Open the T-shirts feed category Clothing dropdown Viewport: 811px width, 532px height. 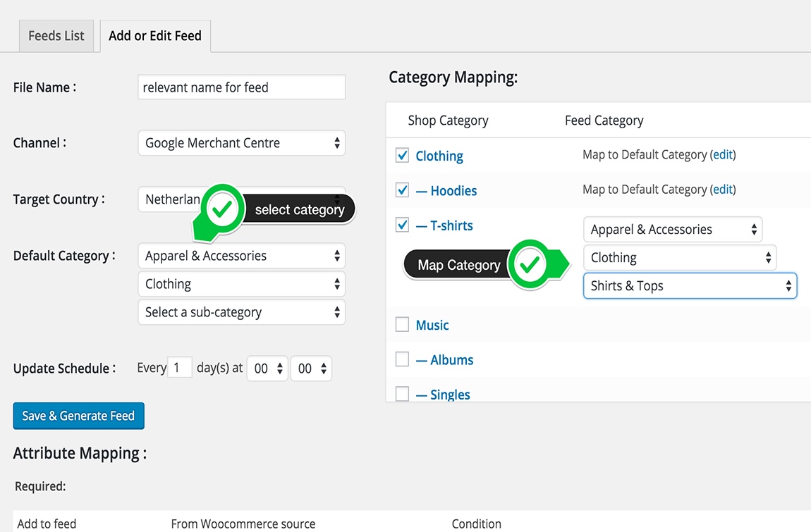click(680, 257)
